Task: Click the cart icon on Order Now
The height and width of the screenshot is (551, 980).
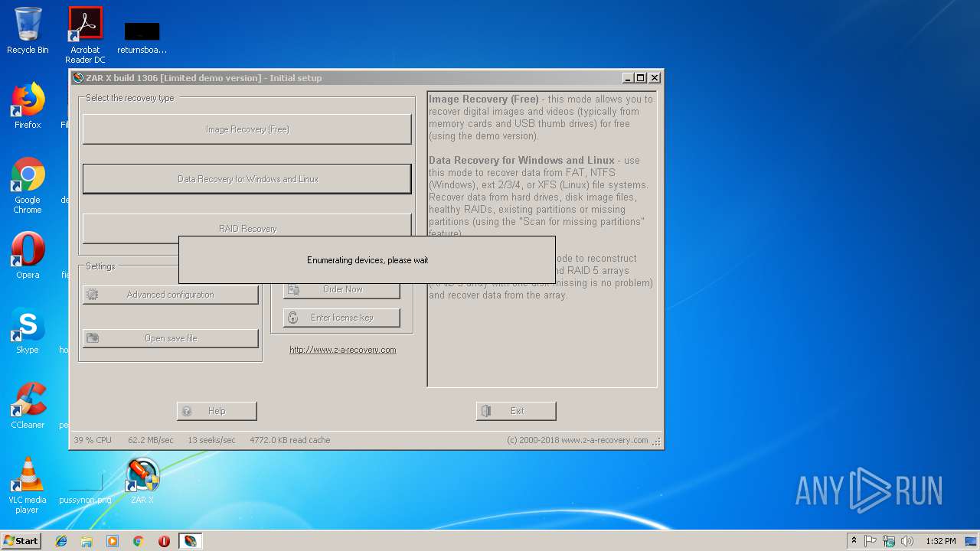Action: click(x=292, y=289)
